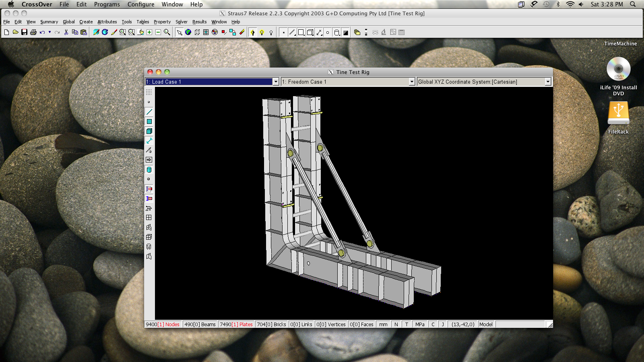Click the MPa units button in status bar
This screenshot has height=362, width=644.
coord(420,324)
